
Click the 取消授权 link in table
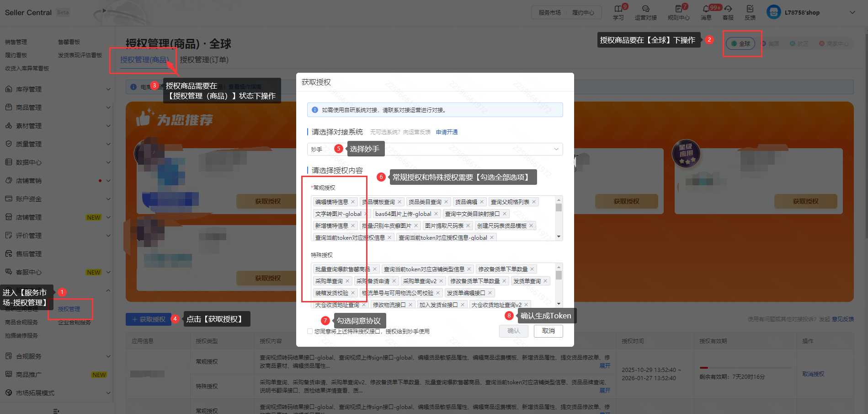click(x=813, y=374)
